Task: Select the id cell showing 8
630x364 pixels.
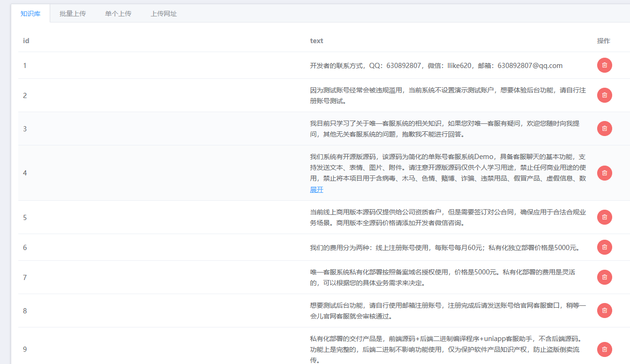Action: (x=25, y=311)
